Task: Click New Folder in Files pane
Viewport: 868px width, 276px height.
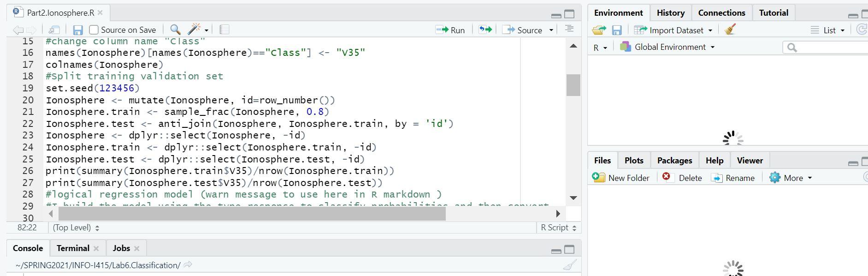Action: point(621,178)
